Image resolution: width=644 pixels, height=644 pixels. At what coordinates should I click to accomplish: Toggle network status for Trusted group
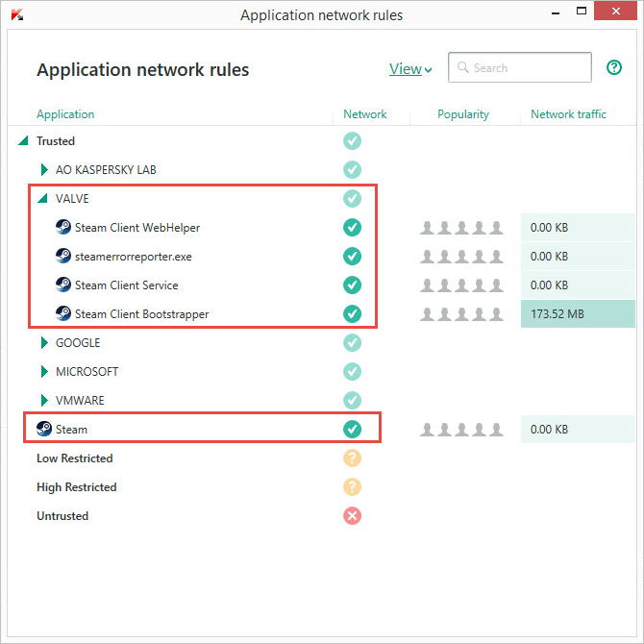pos(352,141)
